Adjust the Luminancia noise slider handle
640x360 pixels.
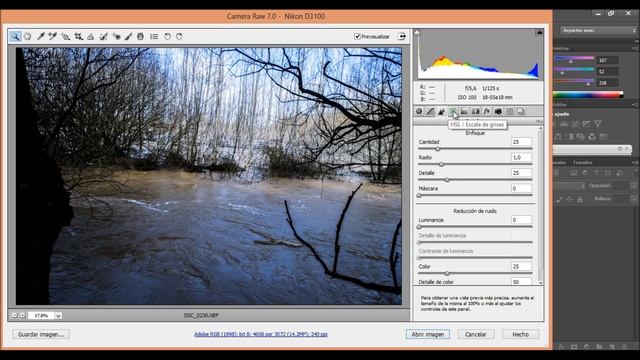pos(419,227)
